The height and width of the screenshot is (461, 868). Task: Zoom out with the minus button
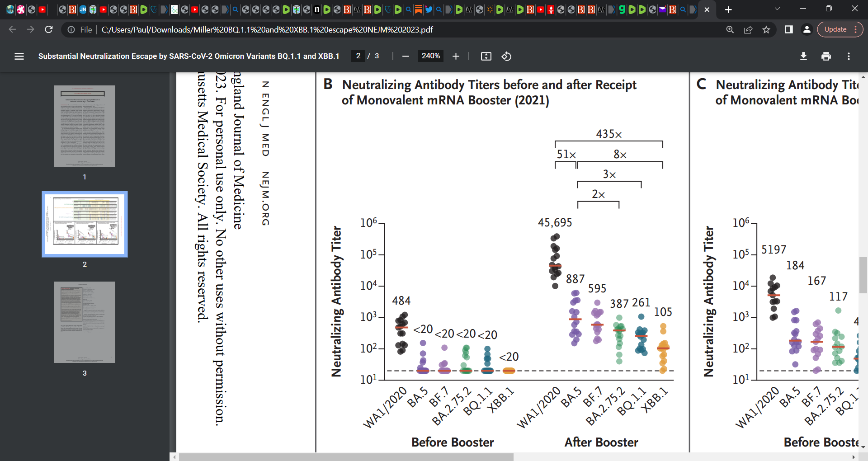[406, 56]
